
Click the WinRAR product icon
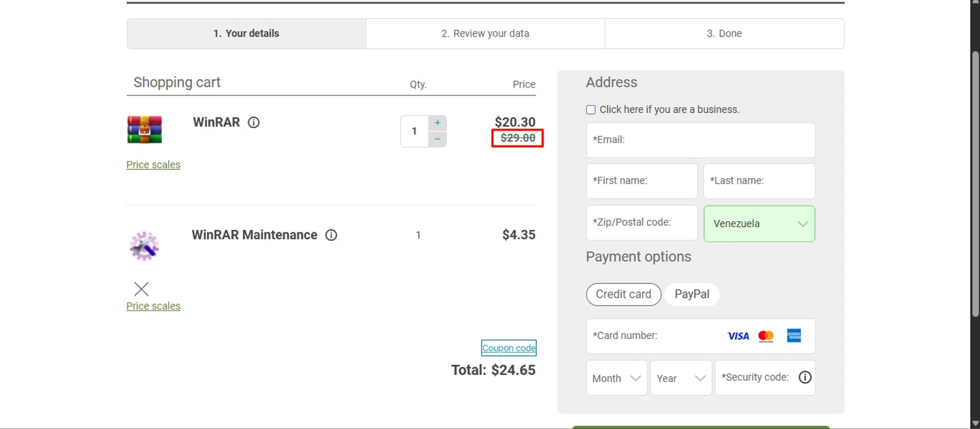[144, 129]
